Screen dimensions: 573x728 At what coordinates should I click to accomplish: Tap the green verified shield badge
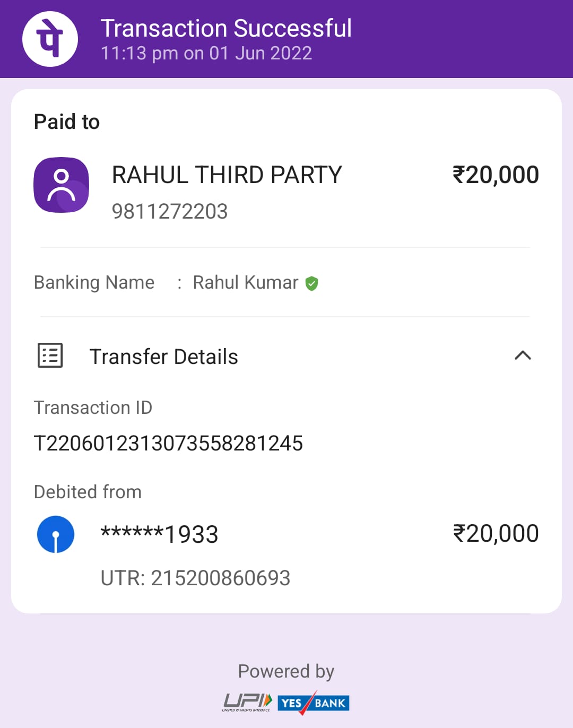pyautogui.click(x=312, y=283)
